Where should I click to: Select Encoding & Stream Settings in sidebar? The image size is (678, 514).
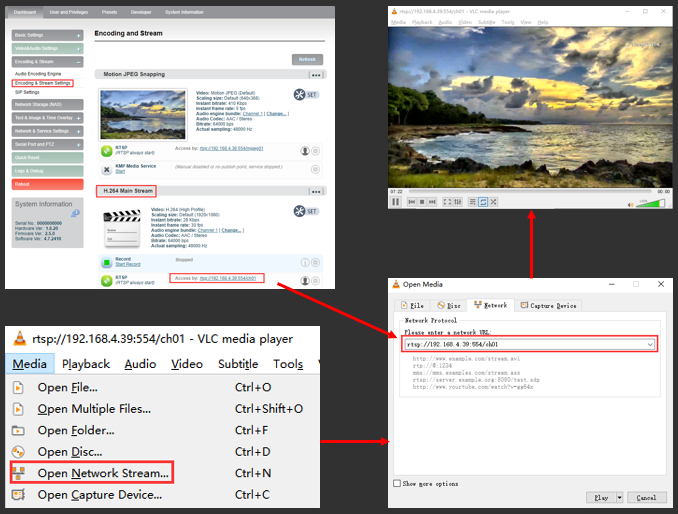42,83
